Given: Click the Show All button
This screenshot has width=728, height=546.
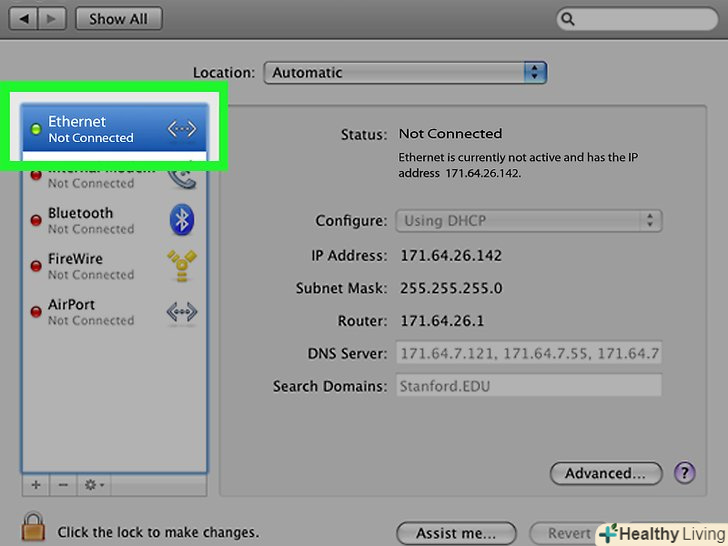Looking at the screenshot, I should tap(119, 19).
